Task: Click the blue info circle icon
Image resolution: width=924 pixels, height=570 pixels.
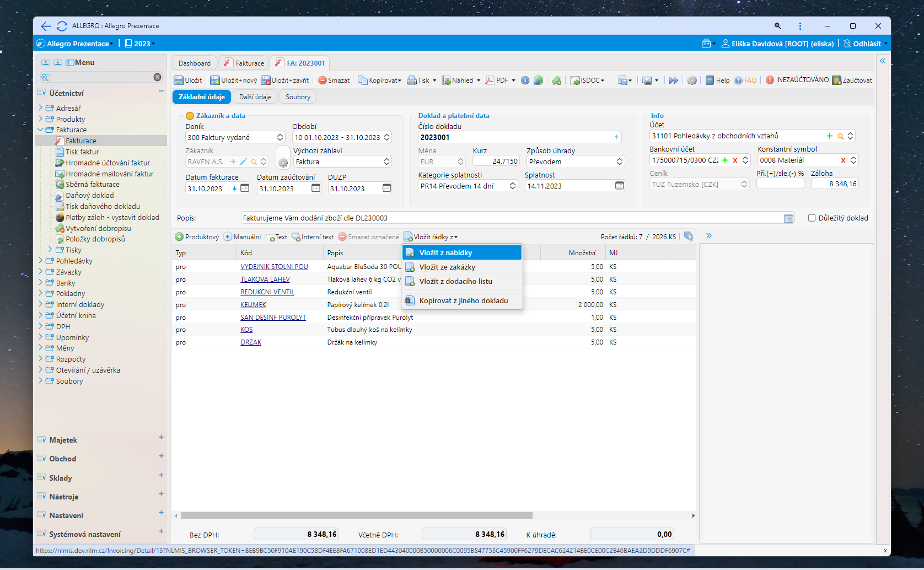Action: (525, 80)
